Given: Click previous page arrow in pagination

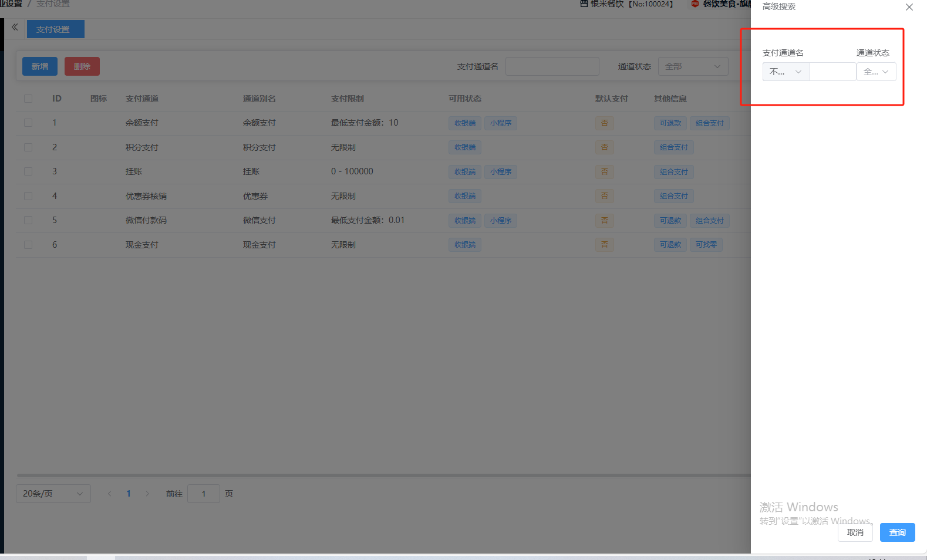Looking at the screenshot, I should click(x=109, y=494).
